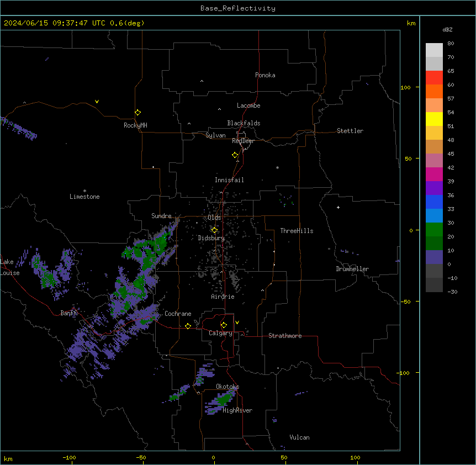Click the Okotoks label
The height and width of the screenshot is (465, 476).
pyautogui.click(x=228, y=387)
